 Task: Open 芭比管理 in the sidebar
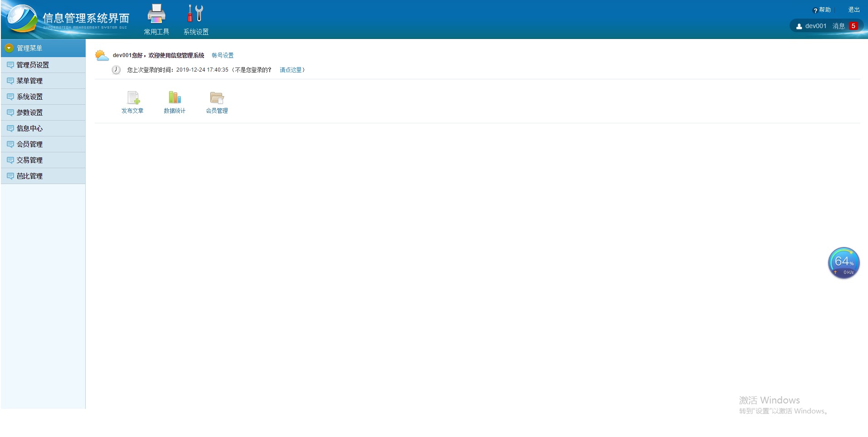click(x=43, y=176)
